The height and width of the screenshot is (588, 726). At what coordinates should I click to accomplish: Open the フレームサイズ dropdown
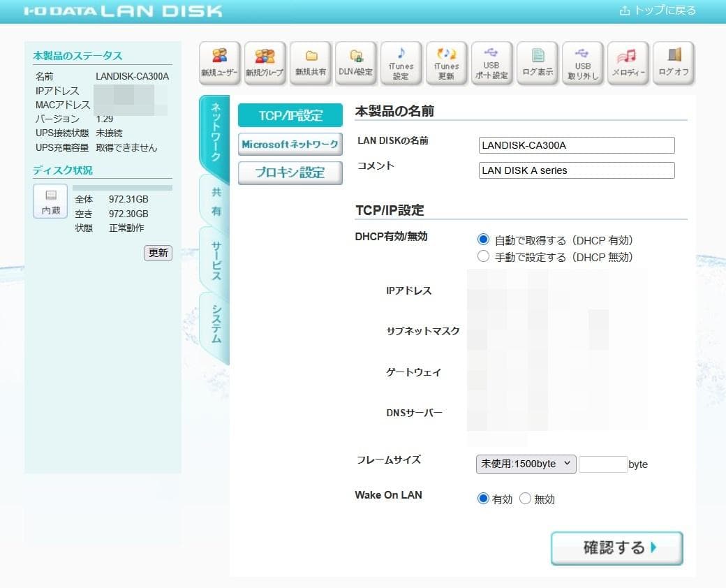[x=526, y=464]
